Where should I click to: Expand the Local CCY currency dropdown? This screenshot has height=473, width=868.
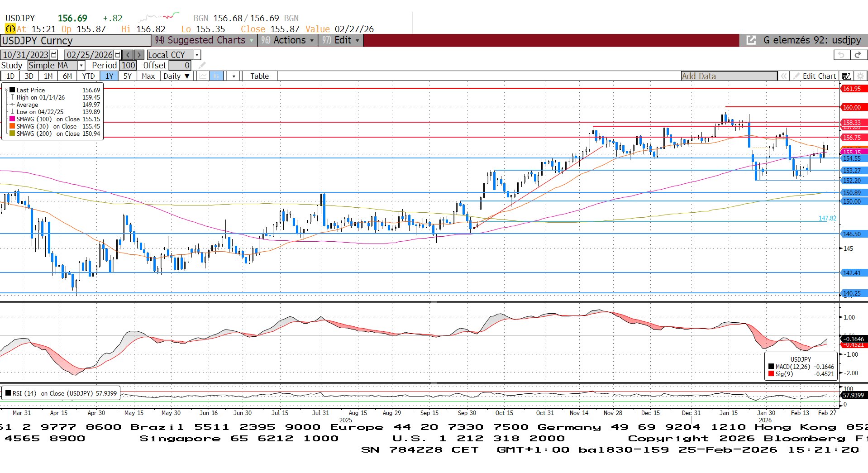[x=197, y=55]
